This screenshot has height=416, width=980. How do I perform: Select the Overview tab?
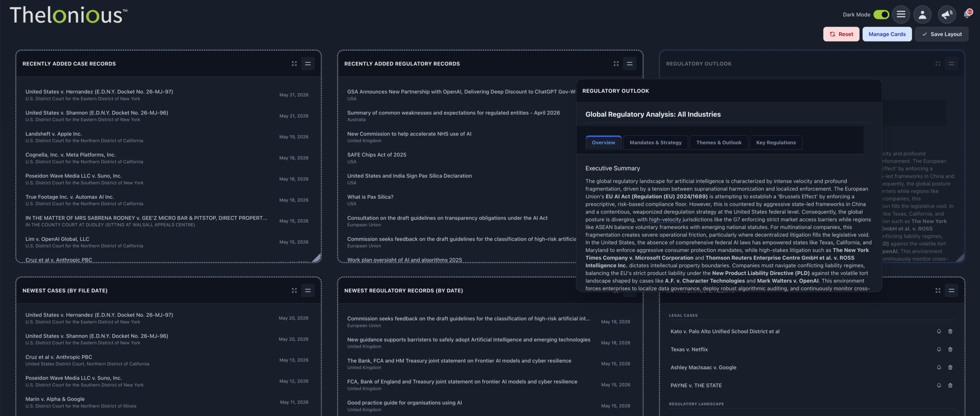(x=603, y=142)
